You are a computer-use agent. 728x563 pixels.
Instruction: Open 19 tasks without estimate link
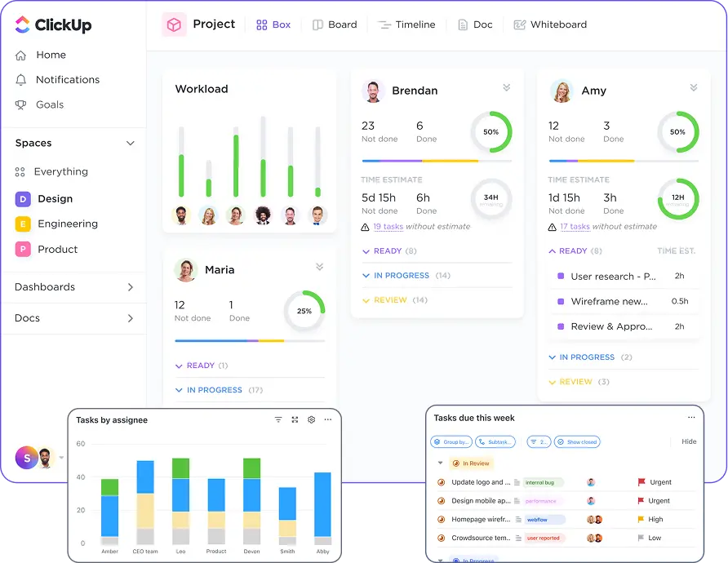click(x=388, y=227)
